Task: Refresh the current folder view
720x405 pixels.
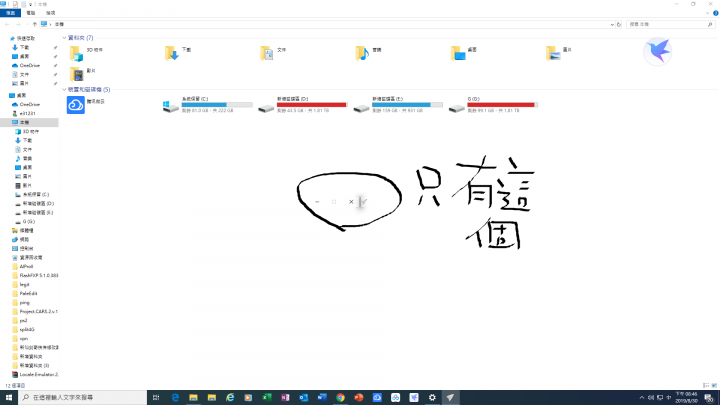Action: click(x=619, y=24)
